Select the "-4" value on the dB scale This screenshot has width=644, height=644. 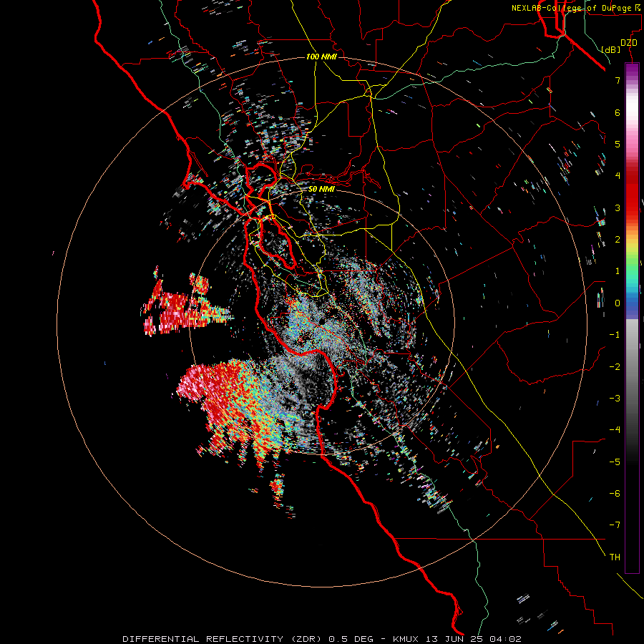pos(615,430)
